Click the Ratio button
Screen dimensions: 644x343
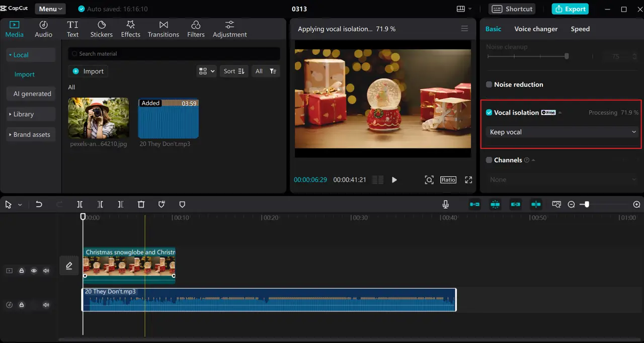pyautogui.click(x=448, y=180)
